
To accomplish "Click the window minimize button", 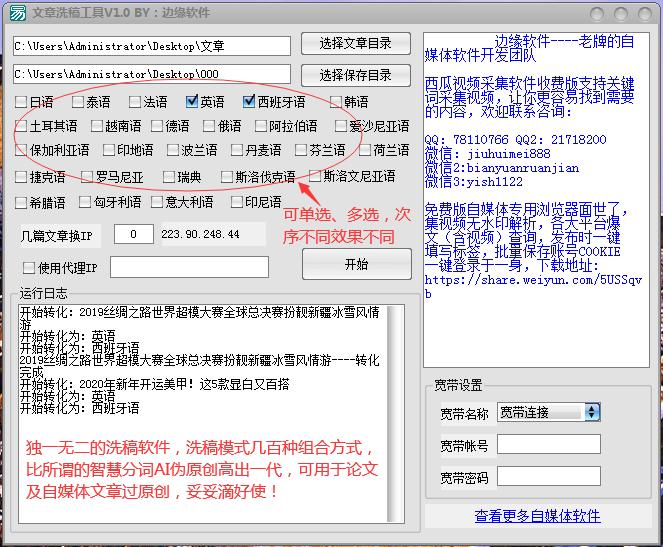I will click(597, 14).
